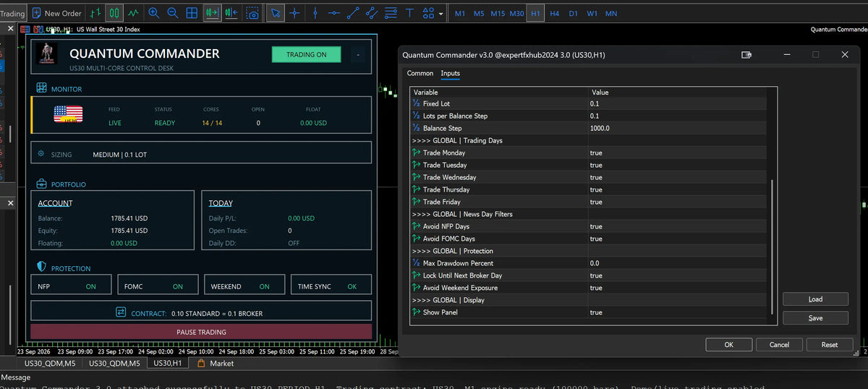Collapse the Quantum Commander panel with minus button
Image resolution: width=868 pixels, height=389 pixels.
click(358, 54)
